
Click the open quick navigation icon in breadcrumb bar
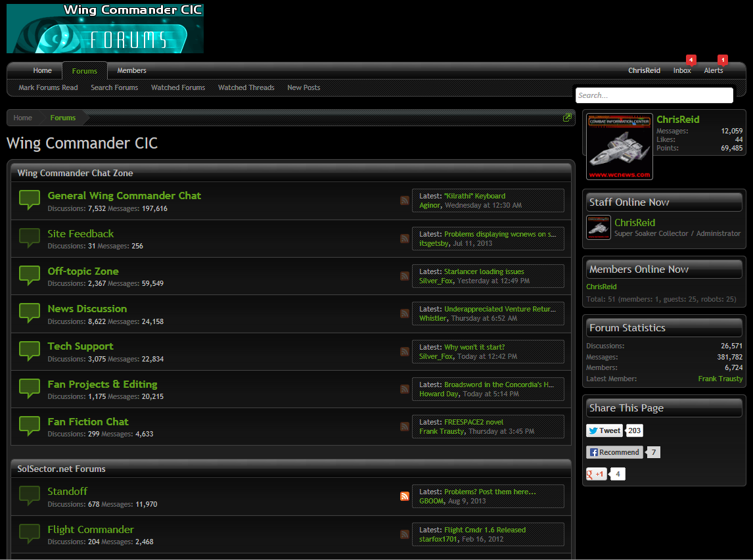(x=567, y=118)
